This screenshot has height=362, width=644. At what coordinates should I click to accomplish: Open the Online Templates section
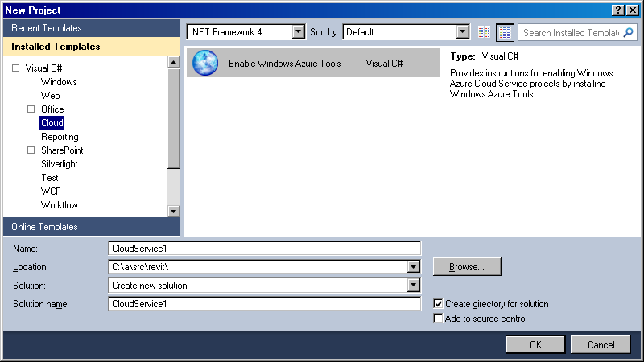[x=44, y=227]
